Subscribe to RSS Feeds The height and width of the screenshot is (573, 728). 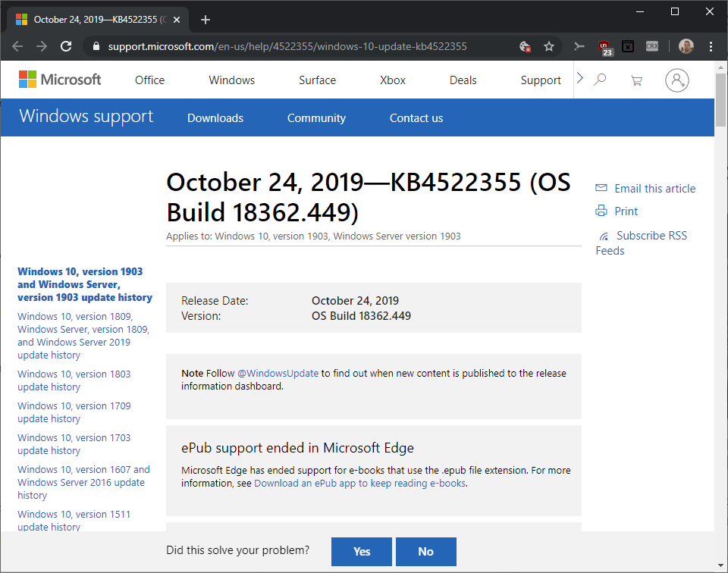642,243
